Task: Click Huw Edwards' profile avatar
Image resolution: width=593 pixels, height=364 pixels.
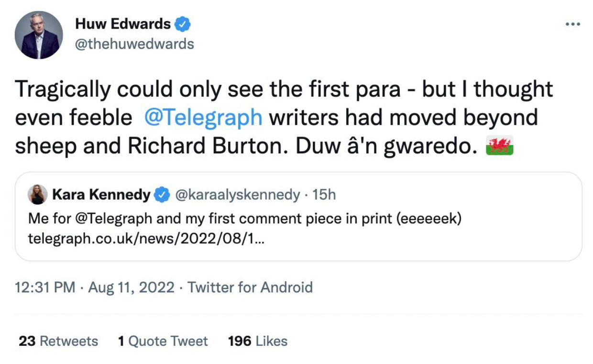Action: point(39,35)
